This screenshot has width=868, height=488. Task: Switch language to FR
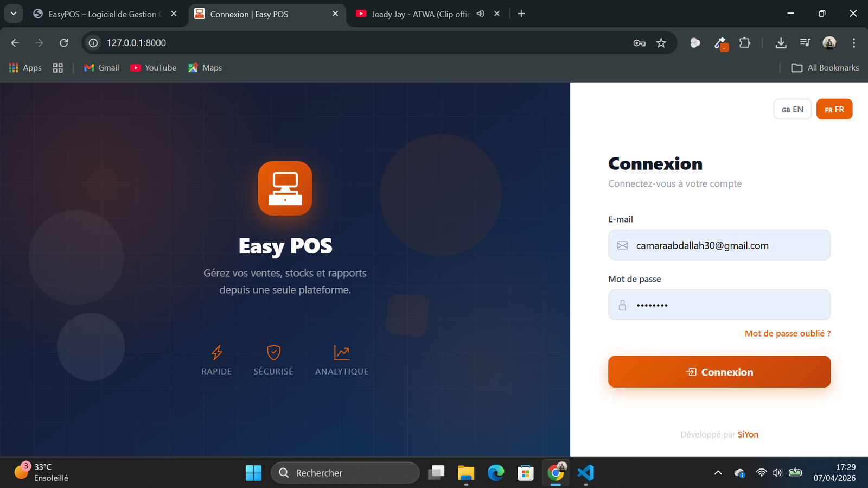pyautogui.click(x=834, y=109)
